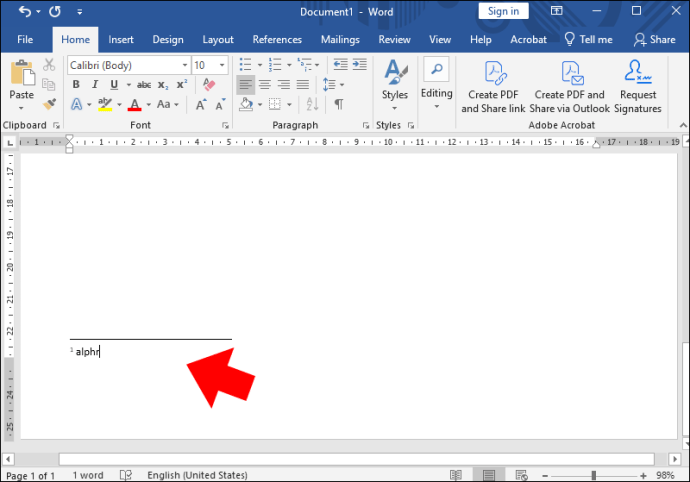Open the Underline style dropdown arrow

coord(128,85)
